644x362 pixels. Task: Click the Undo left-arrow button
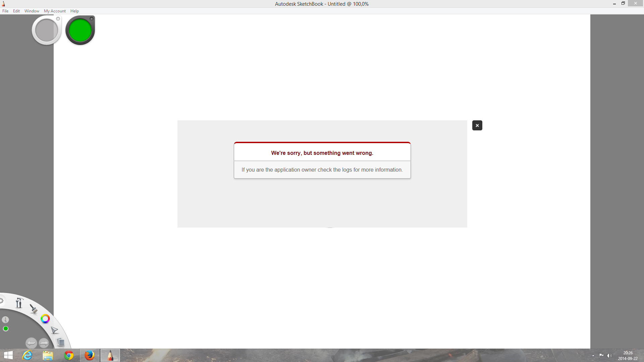31,343
